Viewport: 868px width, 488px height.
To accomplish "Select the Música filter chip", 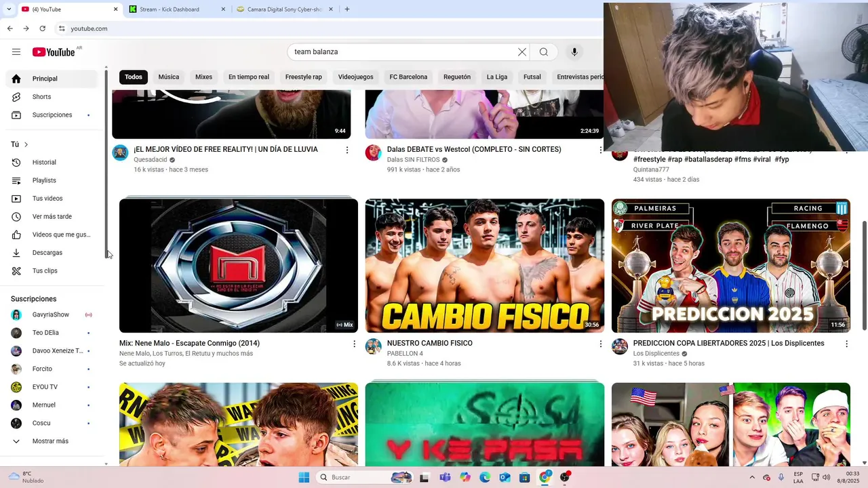I will click(x=169, y=77).
